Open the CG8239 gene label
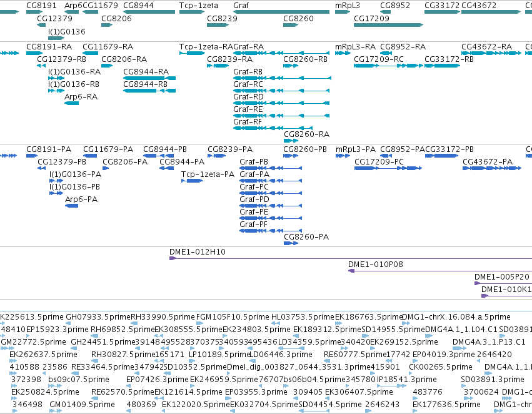Screen dimensions: 532x414 click(x=222, y=18)
